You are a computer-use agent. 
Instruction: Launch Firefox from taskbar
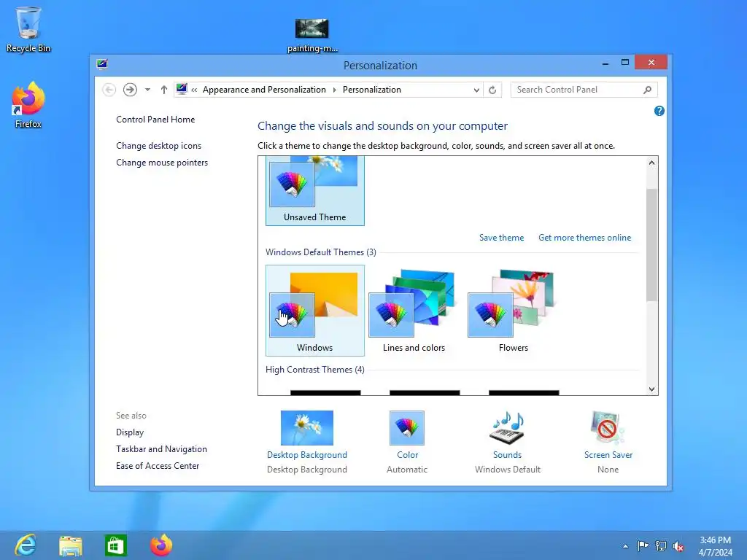coord(161,545)
